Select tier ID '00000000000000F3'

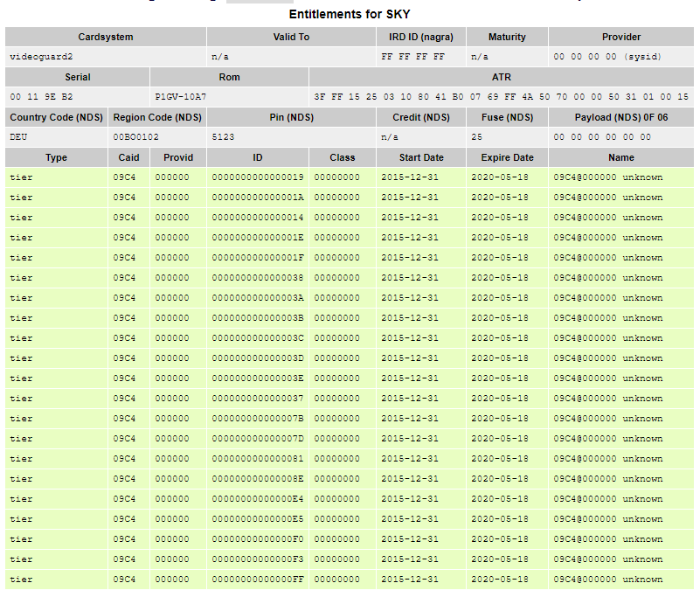[258, 559]
